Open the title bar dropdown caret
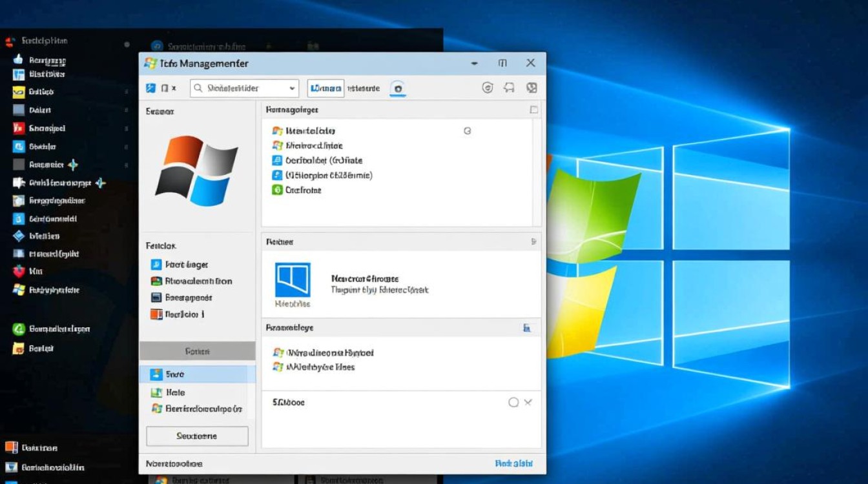The height and width of the screenshot is (484, 868). point(475,63)
